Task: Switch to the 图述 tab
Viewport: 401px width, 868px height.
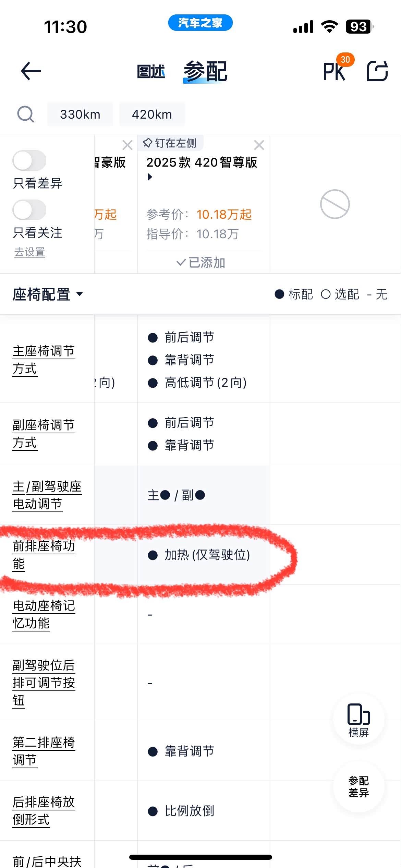Action: pyautogui.click(x=151, y=71)
